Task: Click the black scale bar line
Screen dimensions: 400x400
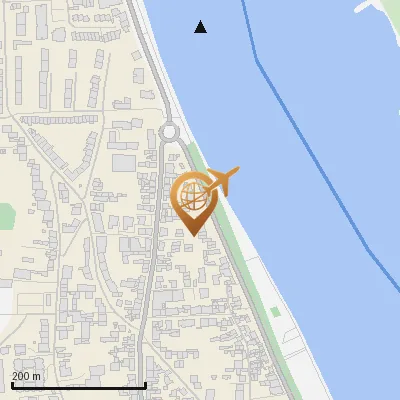Action: click(x=79, y=387)
